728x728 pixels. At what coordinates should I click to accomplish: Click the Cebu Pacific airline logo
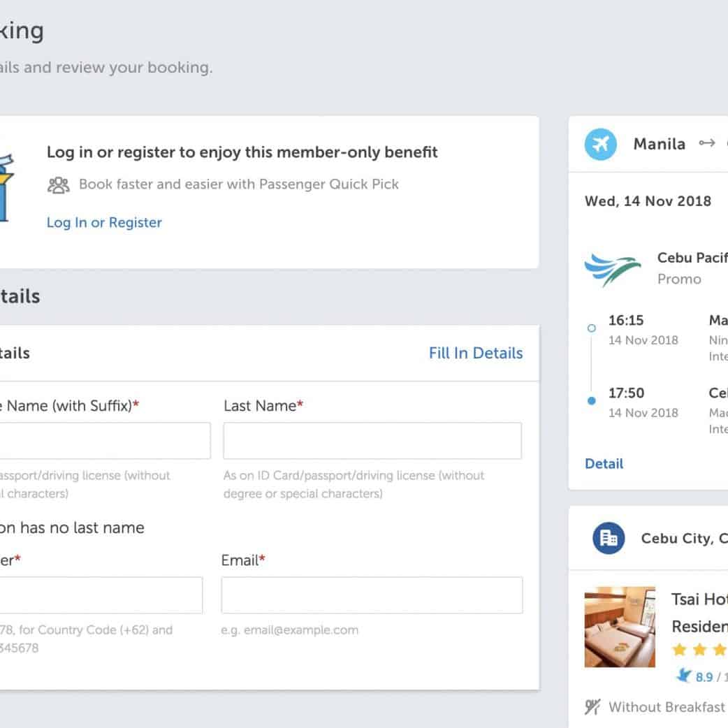pos(612,270)
